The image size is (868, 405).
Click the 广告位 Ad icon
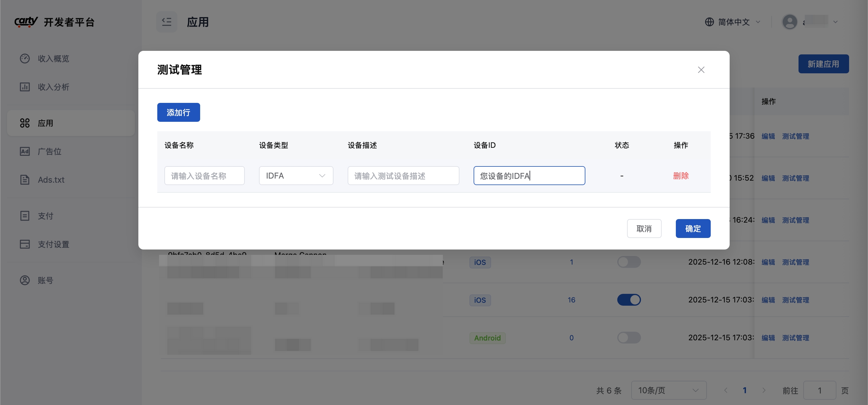tap(25, 151)
